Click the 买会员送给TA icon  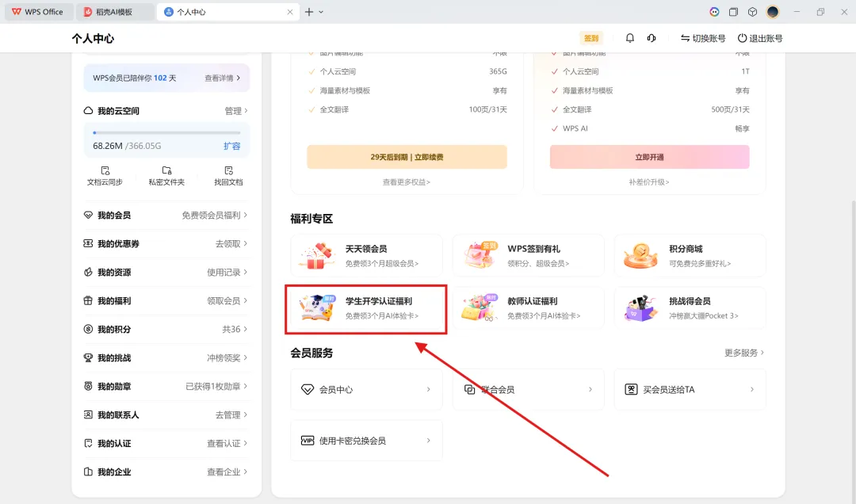[631, 389]
